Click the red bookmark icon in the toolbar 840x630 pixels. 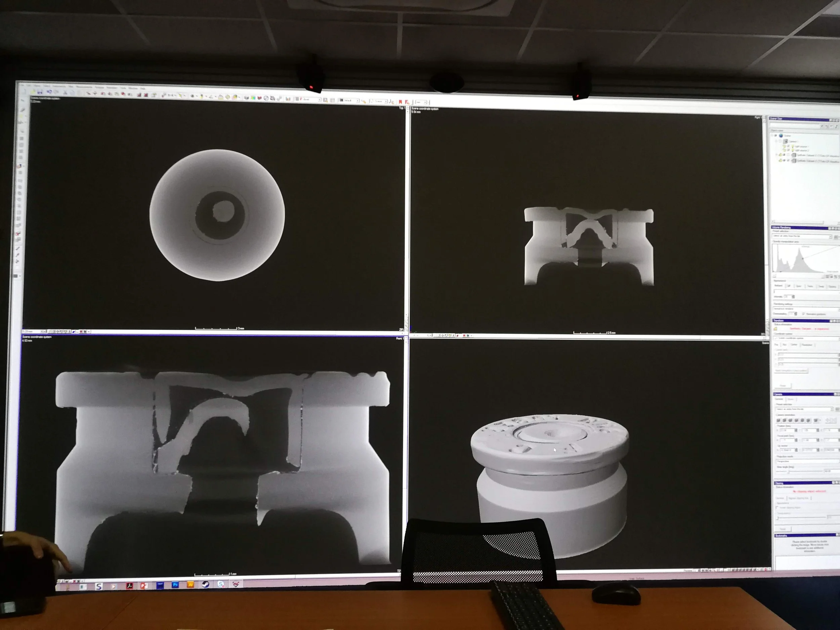[x=400, y=102]
